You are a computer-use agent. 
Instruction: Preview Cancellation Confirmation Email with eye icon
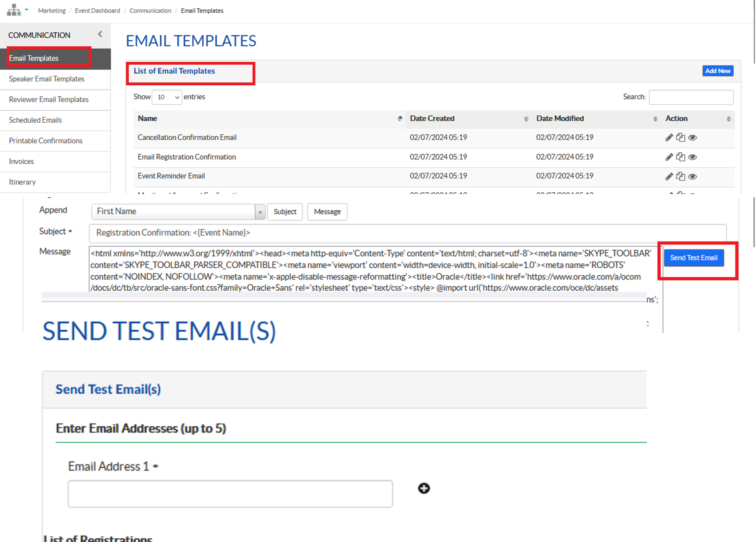pos(692,138)
